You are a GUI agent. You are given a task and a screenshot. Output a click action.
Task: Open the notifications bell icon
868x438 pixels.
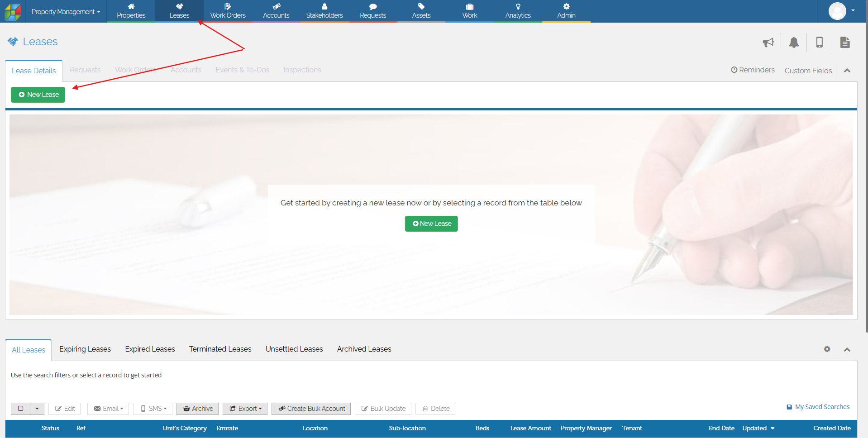pos(794,43)
